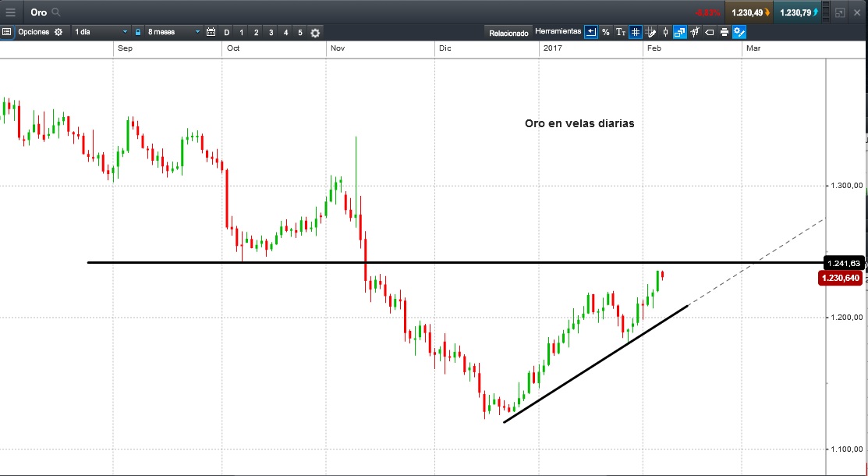Screen dimensions: 868x476
Task: Open the hamburger main menu
Action: (10, 12)
